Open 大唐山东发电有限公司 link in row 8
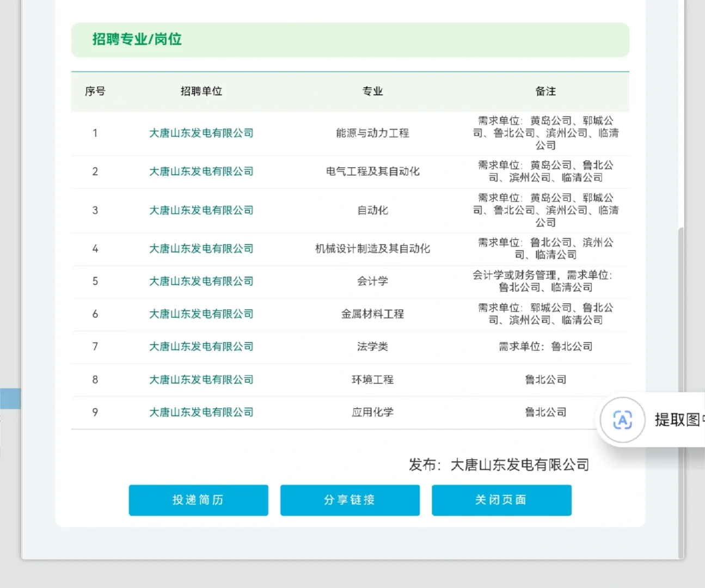 (201, 379)
